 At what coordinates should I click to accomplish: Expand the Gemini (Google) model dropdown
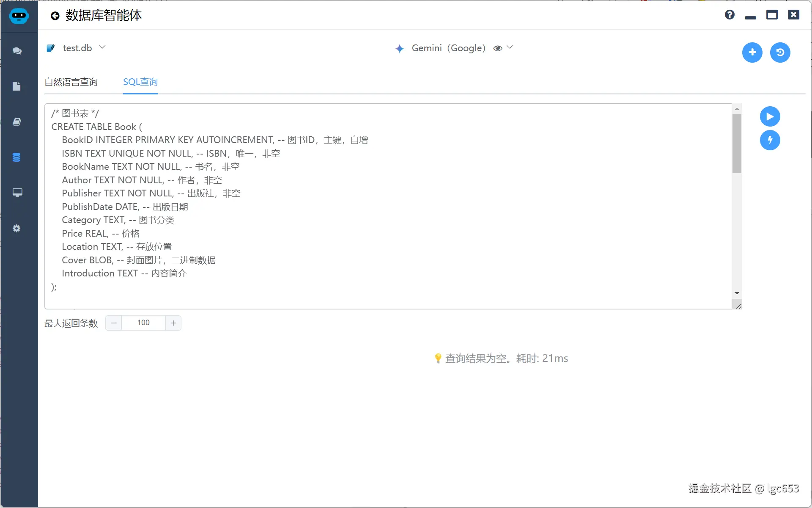tap(510, 47)
